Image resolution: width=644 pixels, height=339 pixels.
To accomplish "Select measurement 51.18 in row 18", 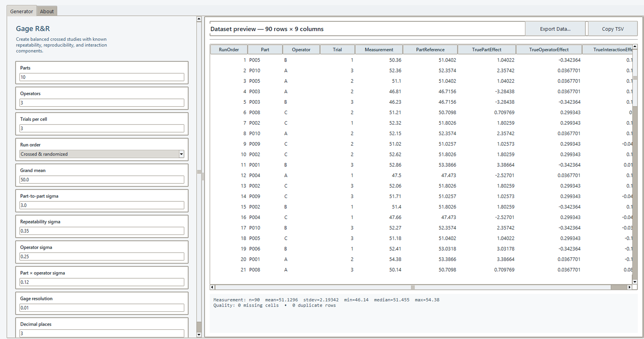I will click(379, 238).
